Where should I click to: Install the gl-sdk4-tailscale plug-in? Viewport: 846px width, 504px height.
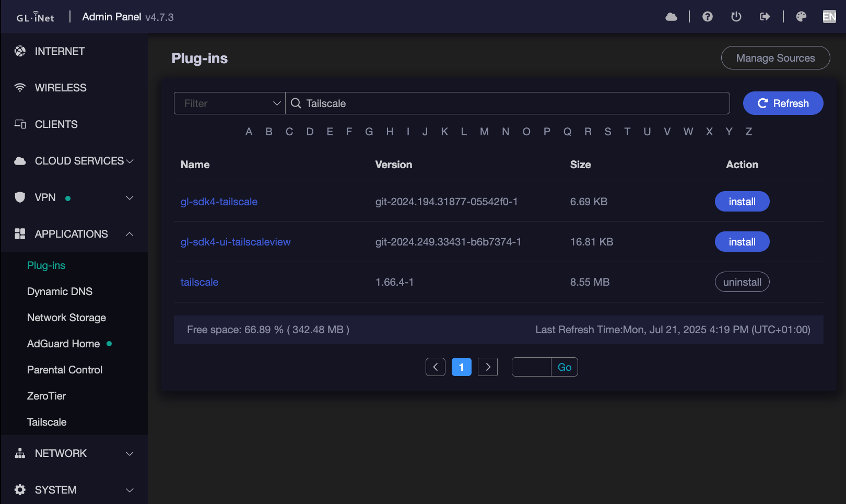tap(742, 202)
